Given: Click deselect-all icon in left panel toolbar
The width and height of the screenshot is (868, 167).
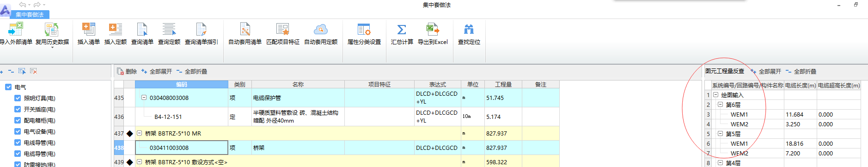Looking at the screenshot, I should pyautogui.click(x=33, y=71).
